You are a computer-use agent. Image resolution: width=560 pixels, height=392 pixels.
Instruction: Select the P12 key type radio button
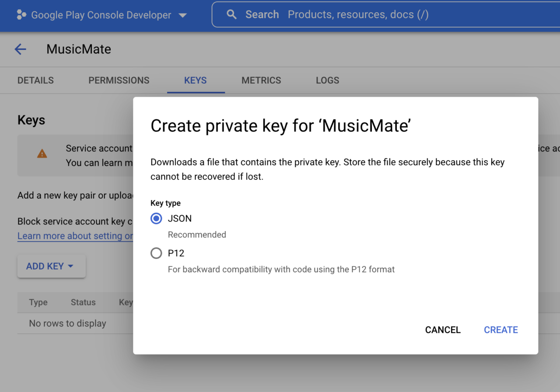click(156, 253)
